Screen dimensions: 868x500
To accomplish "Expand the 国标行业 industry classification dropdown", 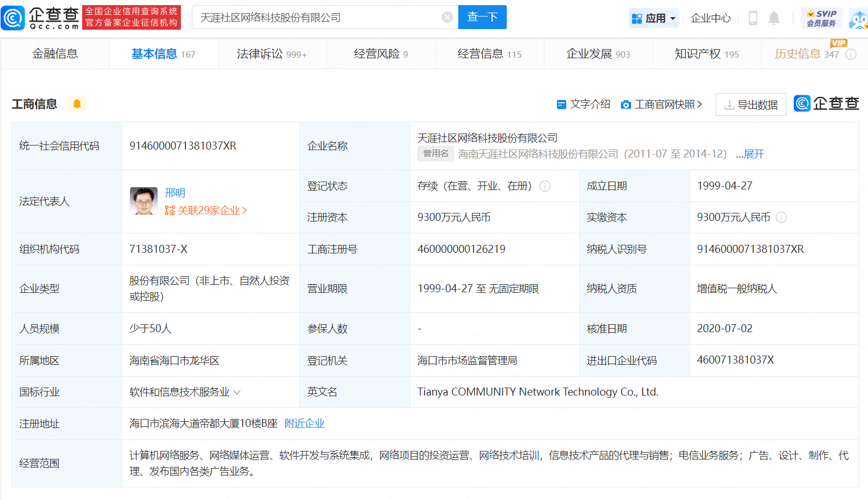I will (x=236, y=392).
